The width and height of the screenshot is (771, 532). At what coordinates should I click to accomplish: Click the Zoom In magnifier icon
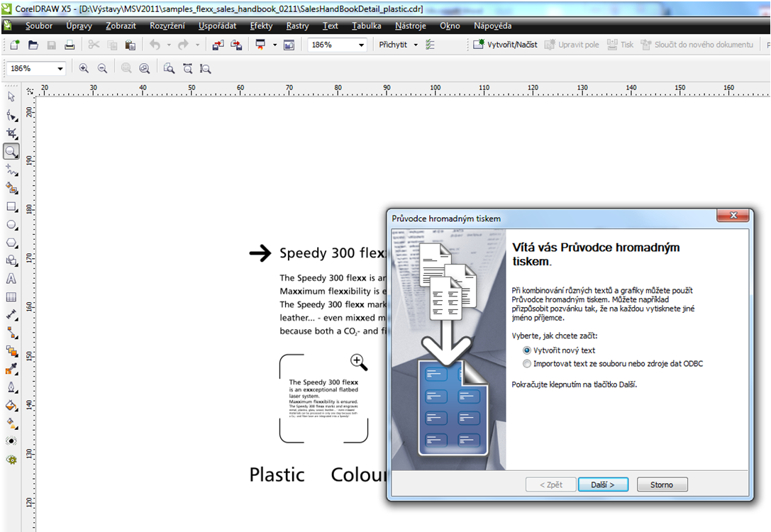(x=84, y=69)
